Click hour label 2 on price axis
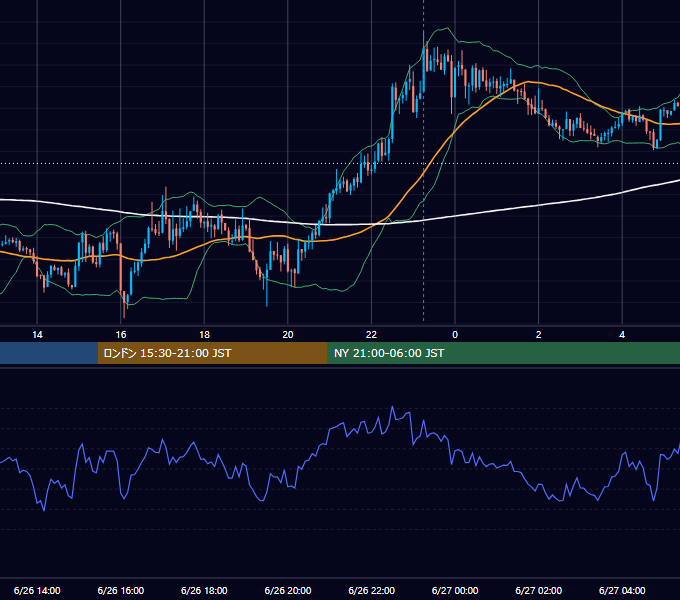 coord(539,335)
